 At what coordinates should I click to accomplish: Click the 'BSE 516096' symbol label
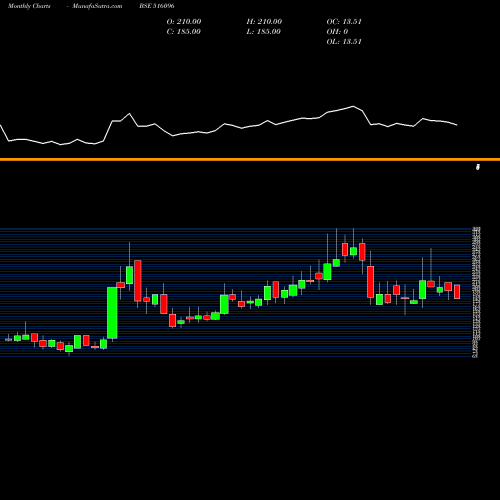pyautogui.click(x=157, y=6)
